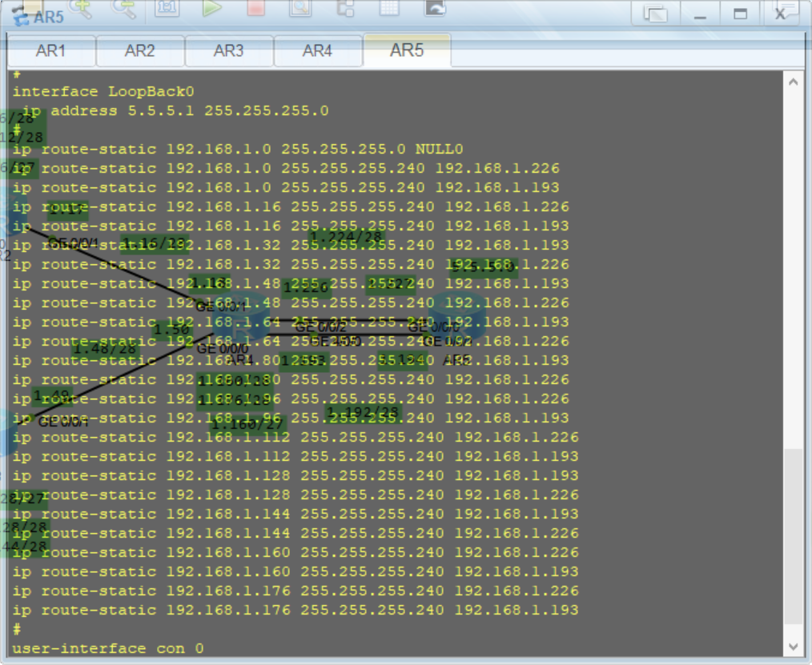812x665 pixels.
Task: Click the 'ip address 5.5.5.1 255.255.255.0' line
Action: coord(175,110)
